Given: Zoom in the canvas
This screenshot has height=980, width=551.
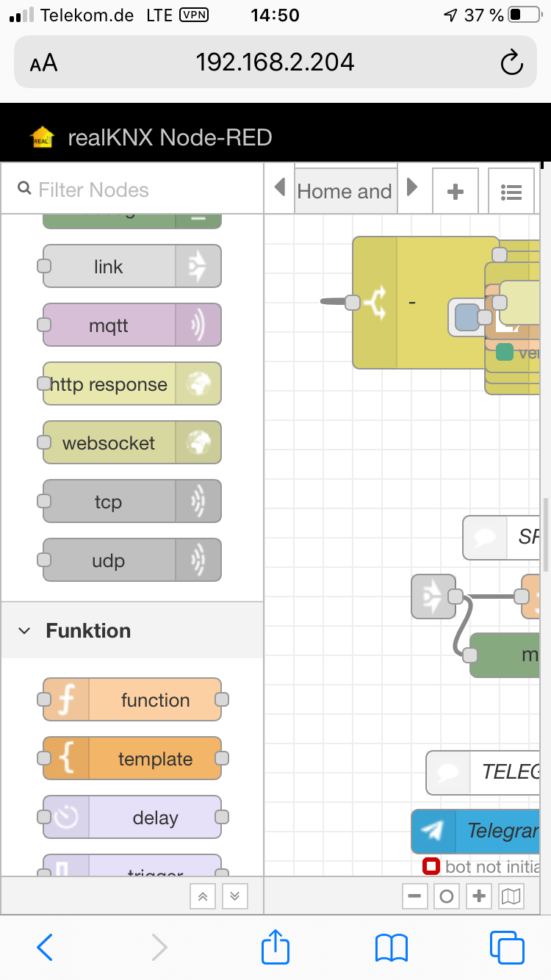Looking at the screenshot, I should (479, 896).
